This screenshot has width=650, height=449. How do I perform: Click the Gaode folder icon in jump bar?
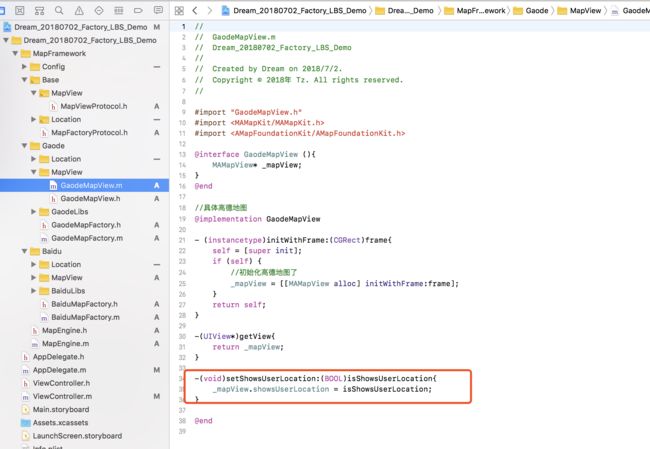click(x=518, y=11)
